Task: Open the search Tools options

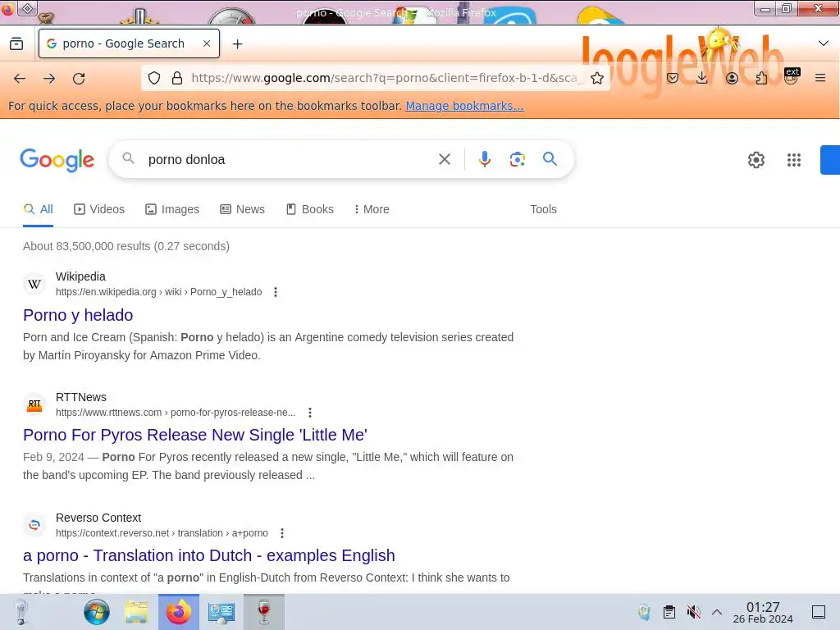Action: 543,209
